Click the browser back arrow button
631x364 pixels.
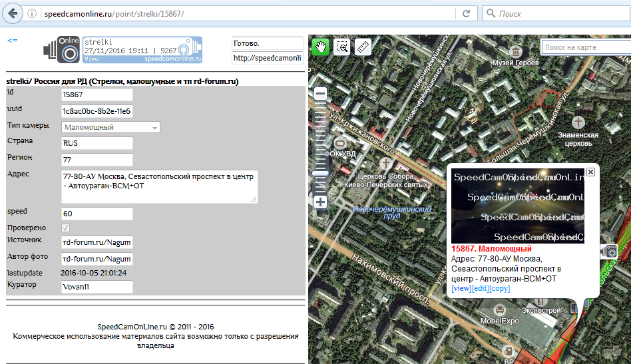coord(13,13)
